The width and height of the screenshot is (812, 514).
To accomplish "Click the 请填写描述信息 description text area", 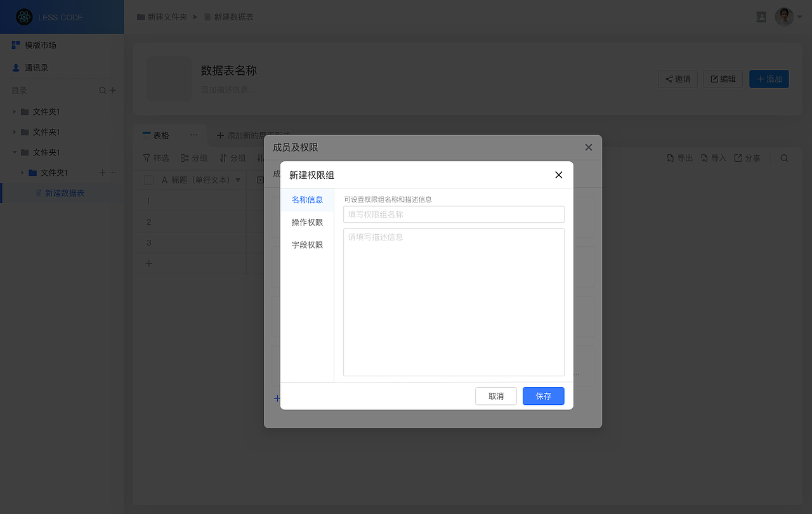I will click(x=454, y=301).
